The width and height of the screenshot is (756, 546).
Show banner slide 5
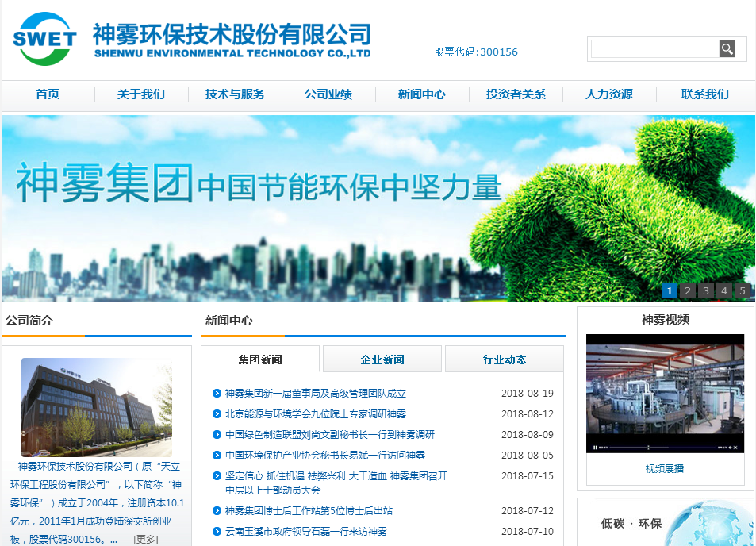[743, 290]
